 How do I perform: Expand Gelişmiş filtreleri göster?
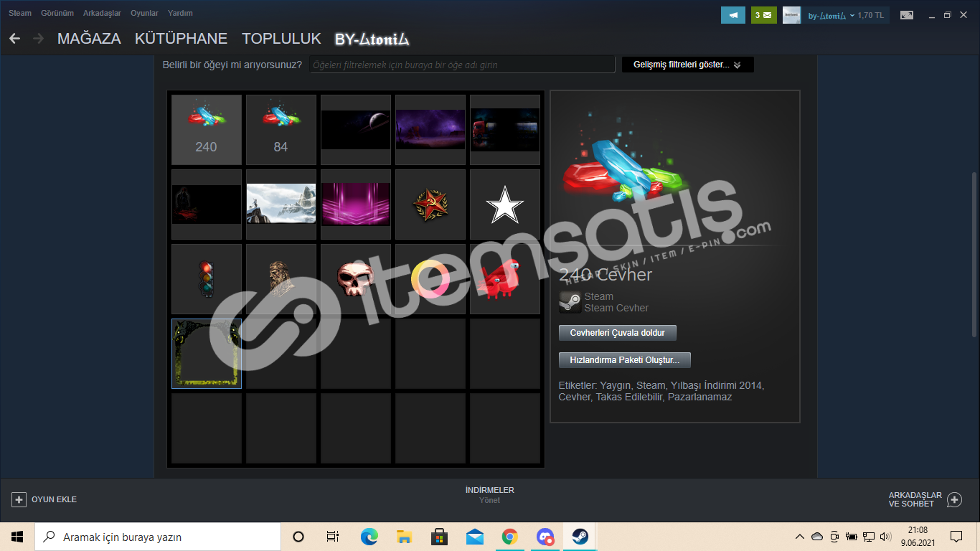687,65
